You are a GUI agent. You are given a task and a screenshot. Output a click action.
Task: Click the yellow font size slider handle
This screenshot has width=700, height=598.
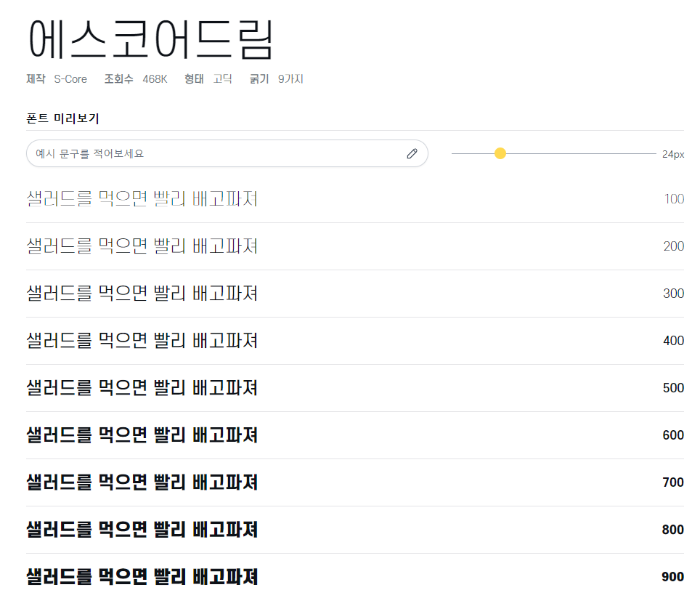[500, 153]
